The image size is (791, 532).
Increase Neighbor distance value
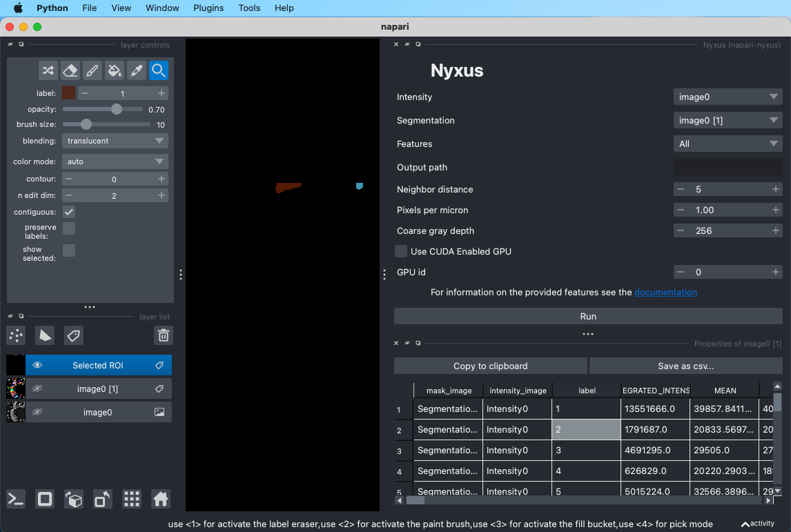775,189
